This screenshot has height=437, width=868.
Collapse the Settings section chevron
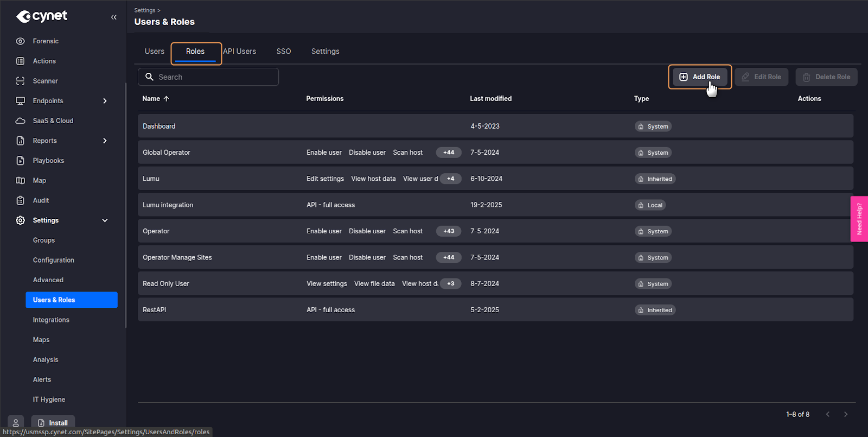click(x=105, y=220)
